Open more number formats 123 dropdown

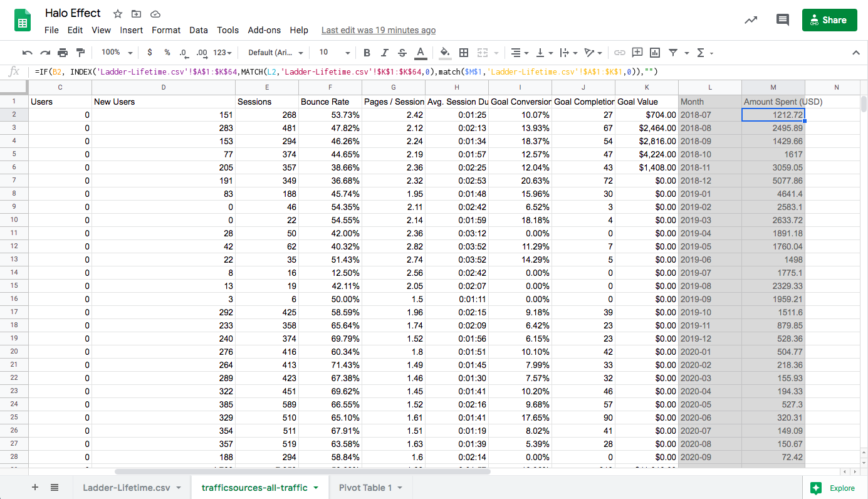(222, 53)
